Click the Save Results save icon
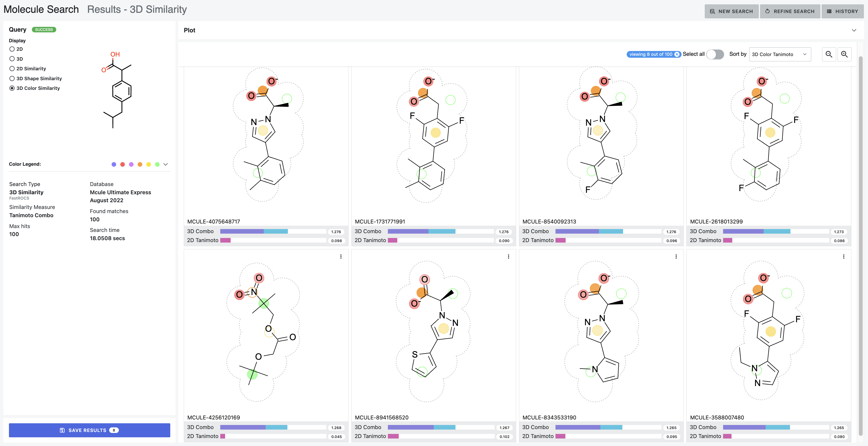The height and width of the screenshot is (446, 868). coord(62,430)
